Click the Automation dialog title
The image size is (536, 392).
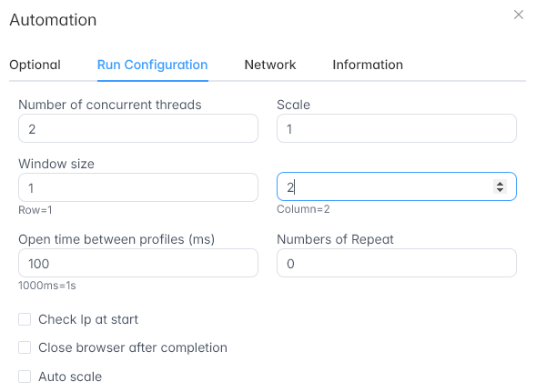tap(53, 20)
